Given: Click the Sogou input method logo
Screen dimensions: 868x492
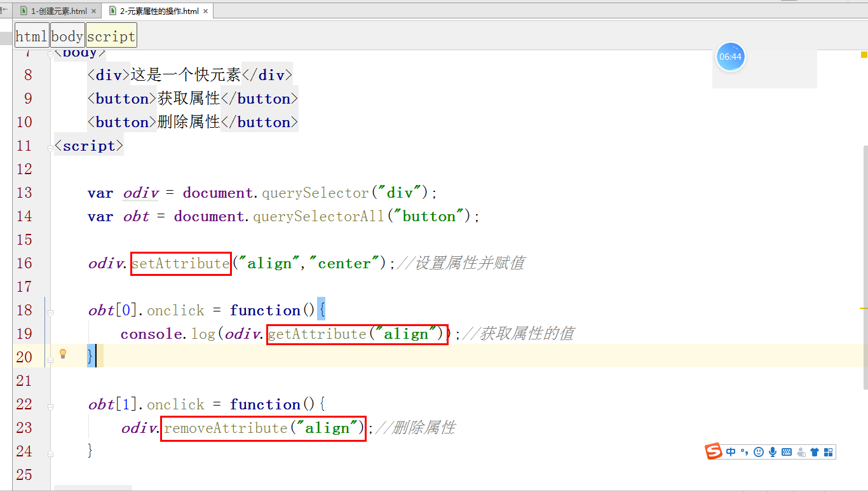Looking at the screenshot, I should 714,451.
